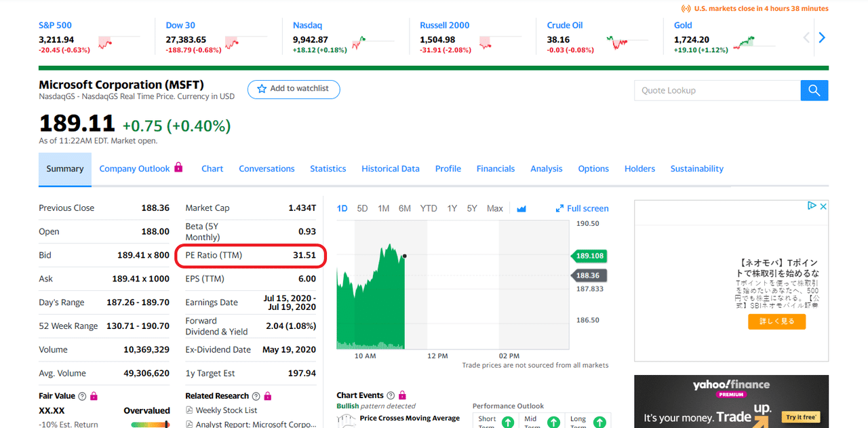The image size is (868, 428).
Task: Select the 1M chart range
Action: (384, 209)
